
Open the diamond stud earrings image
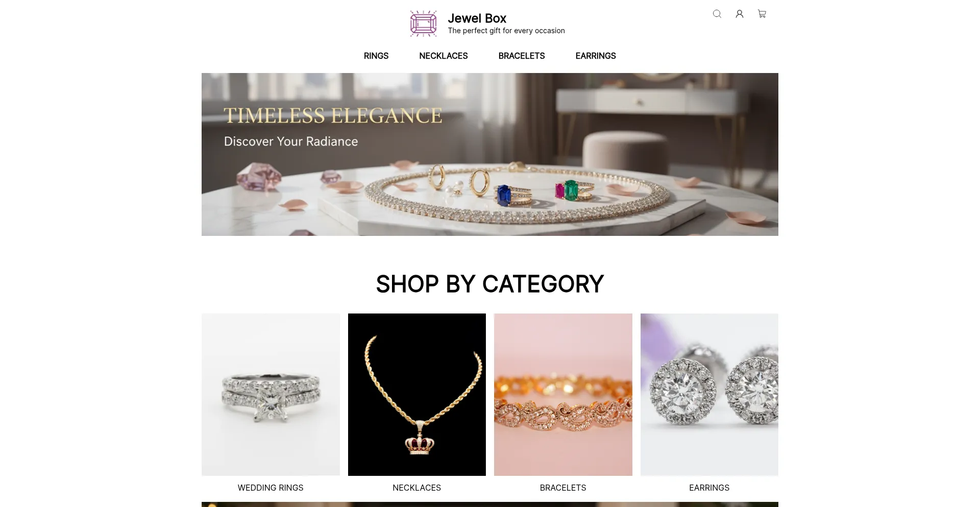point(709,395)
